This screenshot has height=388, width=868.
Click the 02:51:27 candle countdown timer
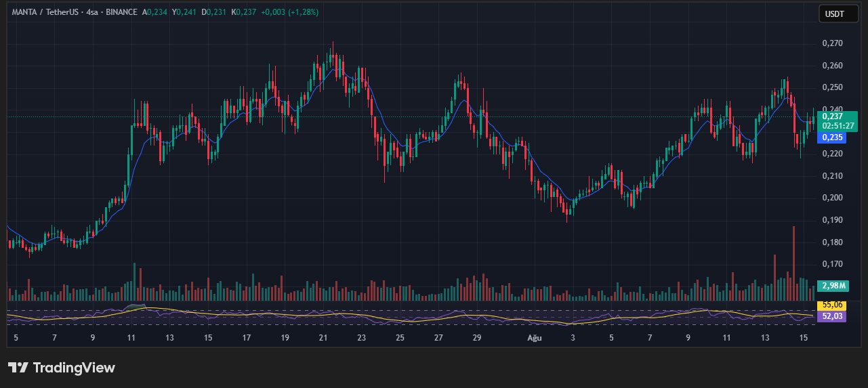(x=839, y=126)
